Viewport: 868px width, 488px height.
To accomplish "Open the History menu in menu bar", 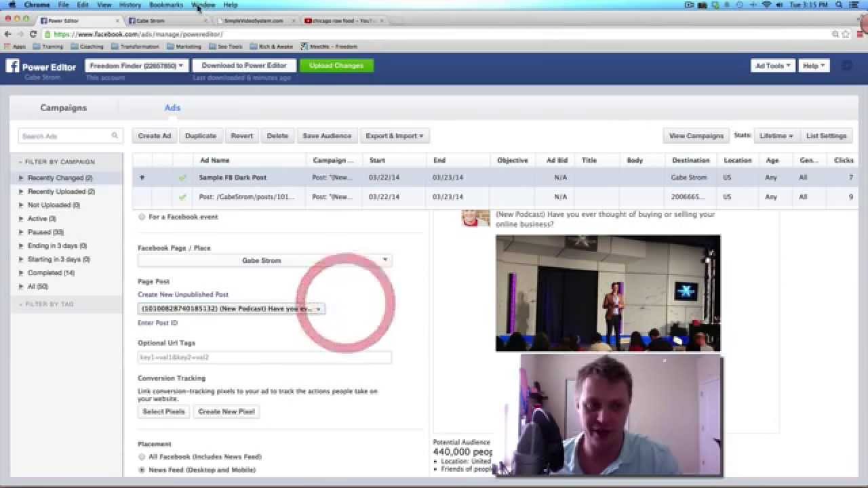I will 130,5.
